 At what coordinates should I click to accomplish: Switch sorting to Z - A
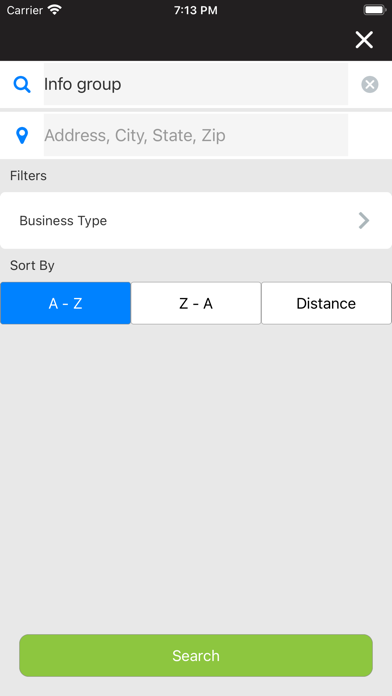coord(196,303)
